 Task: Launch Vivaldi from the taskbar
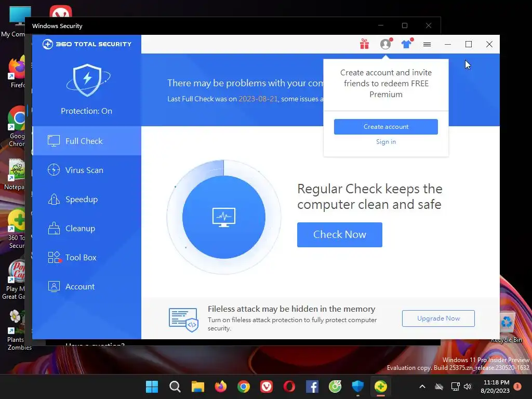tap(267, 387)
